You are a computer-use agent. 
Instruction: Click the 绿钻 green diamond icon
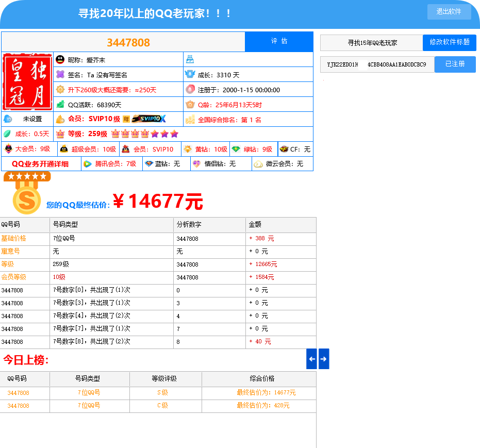(x=236, y=149)
